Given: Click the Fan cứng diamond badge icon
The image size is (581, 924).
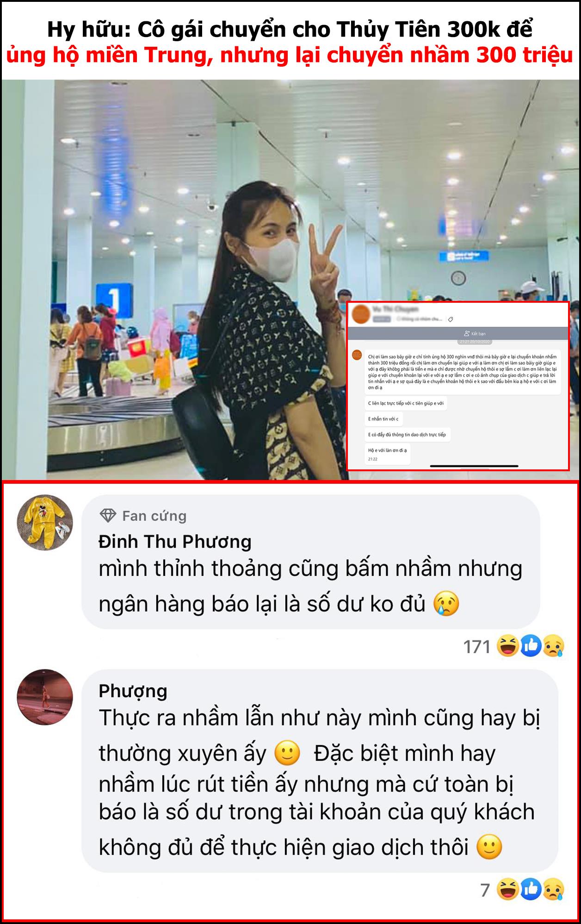Looking at the screenshot, I should [108, 516].
